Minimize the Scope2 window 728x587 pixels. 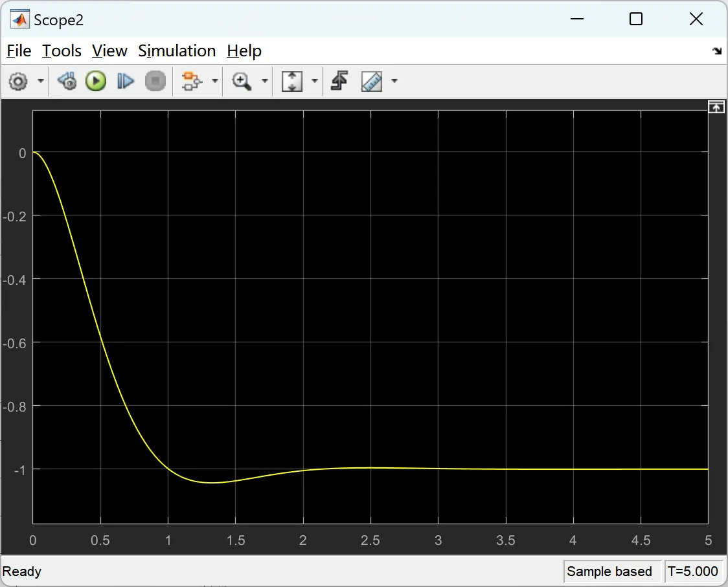click(x=576, y=19)
